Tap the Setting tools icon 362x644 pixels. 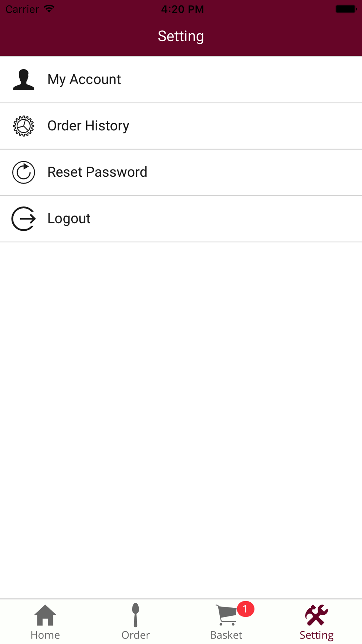coord(316,615)
